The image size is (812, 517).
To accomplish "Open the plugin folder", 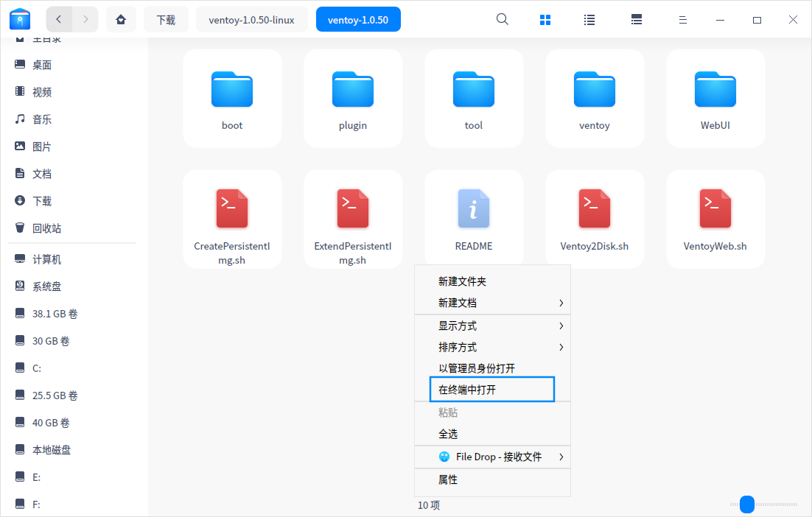I will coord(353,99).
